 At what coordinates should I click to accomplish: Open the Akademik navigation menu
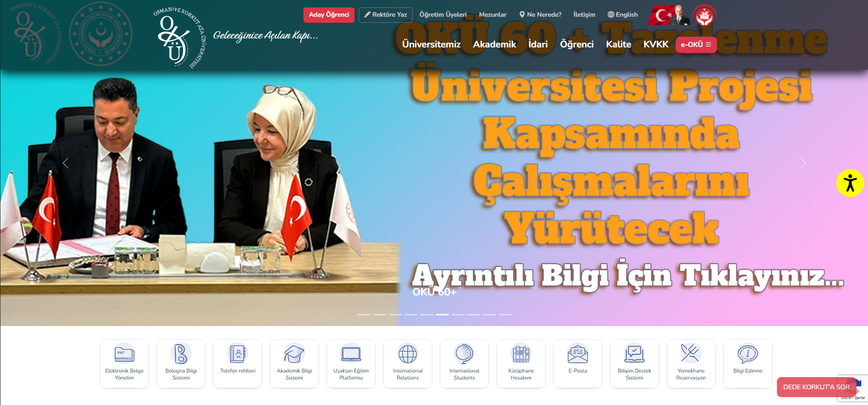click(x=494, y=45)
